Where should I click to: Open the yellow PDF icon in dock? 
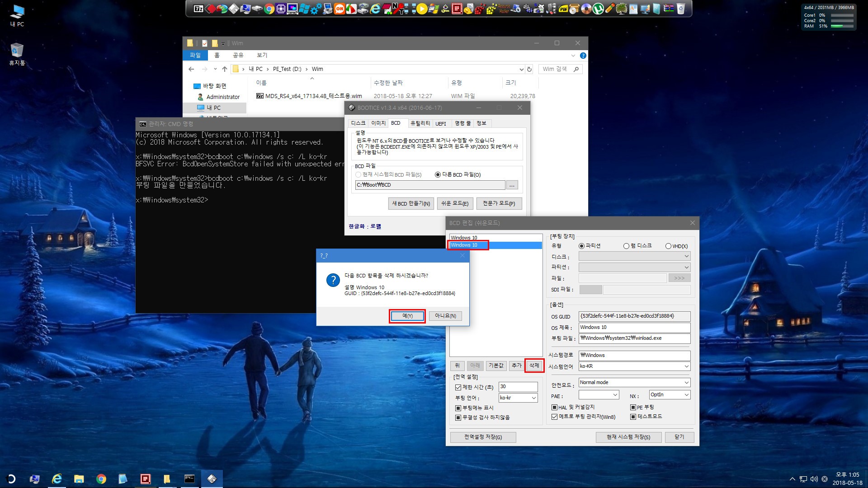[563, 9]
